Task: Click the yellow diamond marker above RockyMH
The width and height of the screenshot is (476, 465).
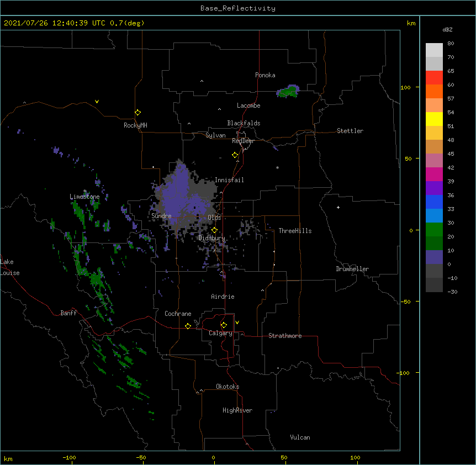Action: (137, 113)
